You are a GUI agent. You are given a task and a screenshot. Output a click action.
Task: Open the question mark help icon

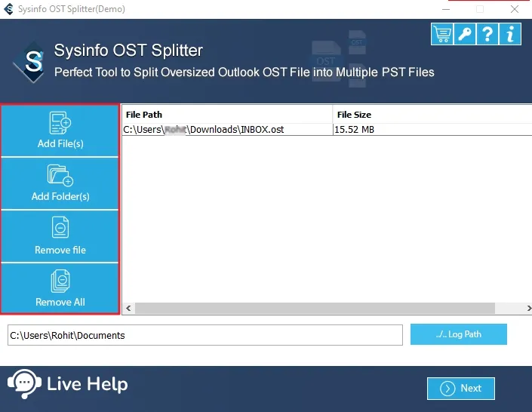click(487, 34)
